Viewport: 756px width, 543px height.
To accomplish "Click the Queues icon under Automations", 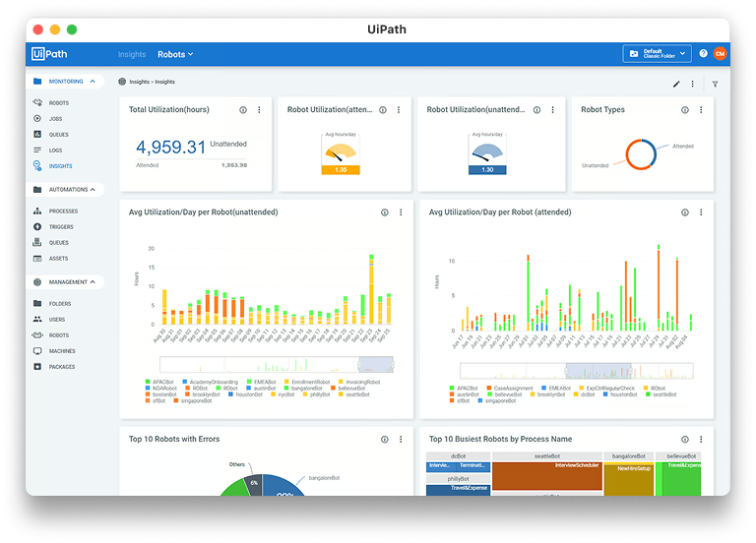I will 37,242.
